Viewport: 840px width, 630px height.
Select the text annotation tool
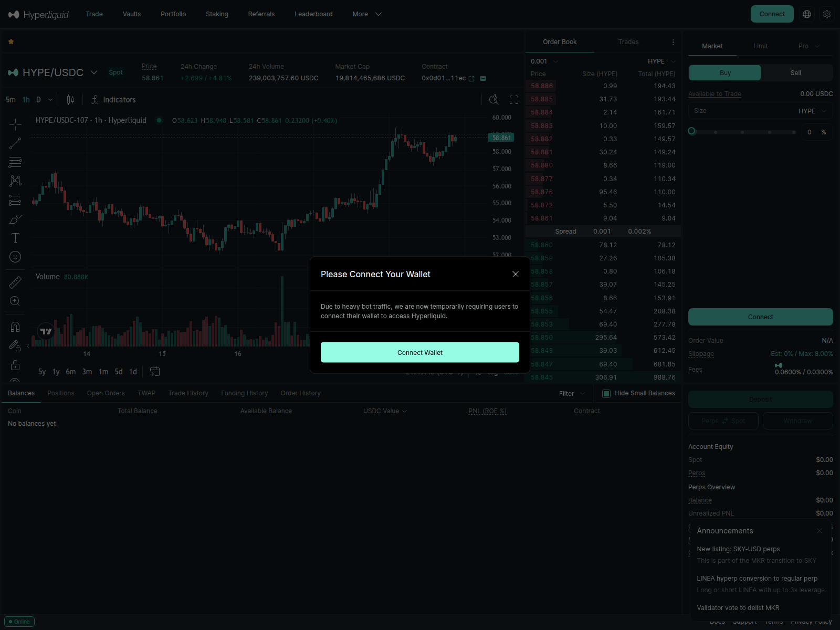[x=15, y=238]
